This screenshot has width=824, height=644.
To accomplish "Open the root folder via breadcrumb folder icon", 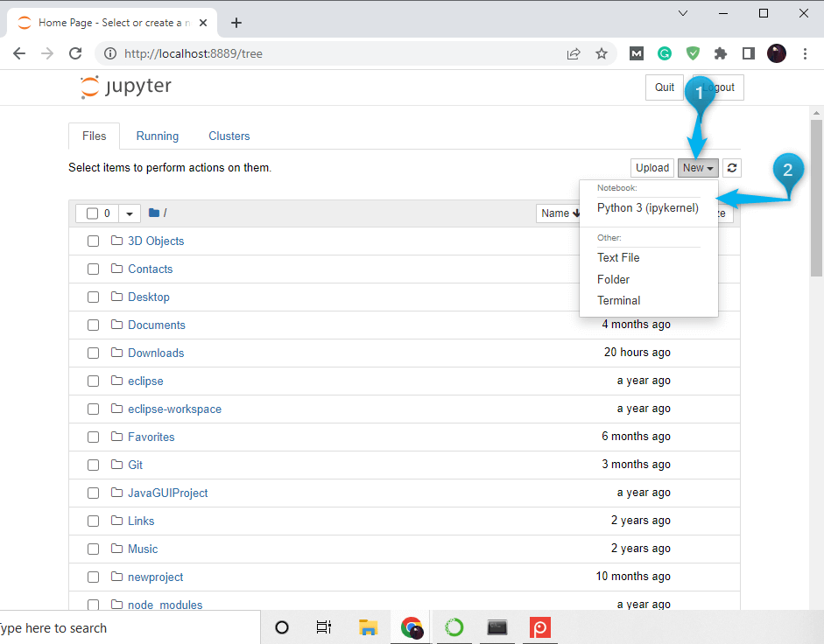I will 152,213.
